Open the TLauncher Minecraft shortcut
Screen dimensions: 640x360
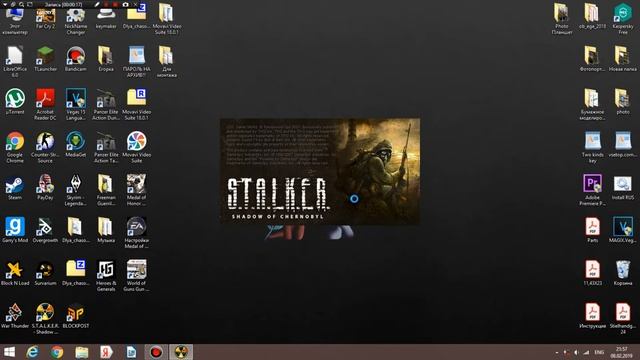tap(45, 59)
